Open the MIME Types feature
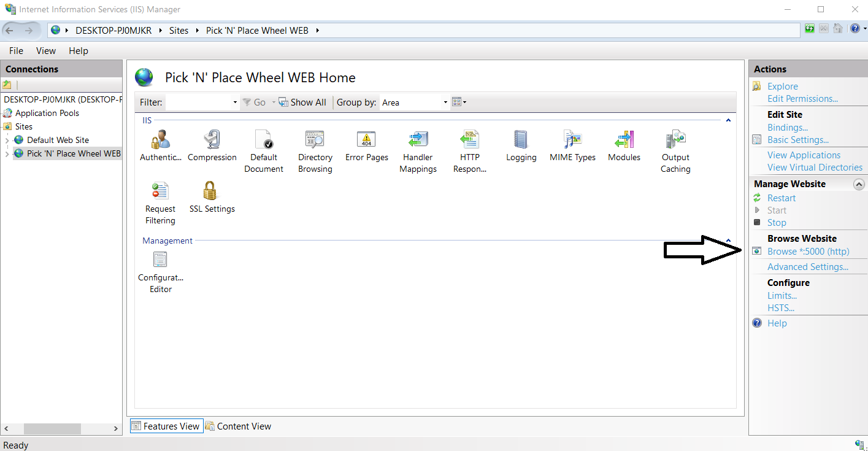The height and width of the screenshot is (451, 868). click(x=573, y=146)
